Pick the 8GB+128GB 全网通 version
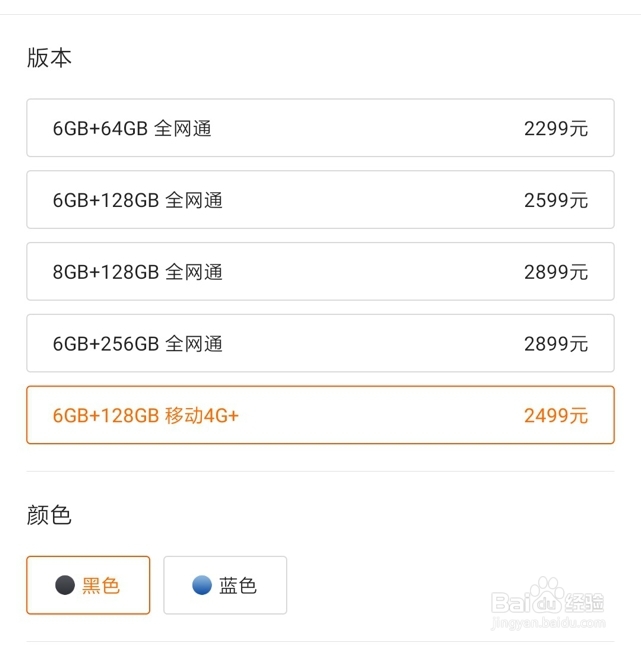This screenshot has width=641, height=645. (320, 271)
